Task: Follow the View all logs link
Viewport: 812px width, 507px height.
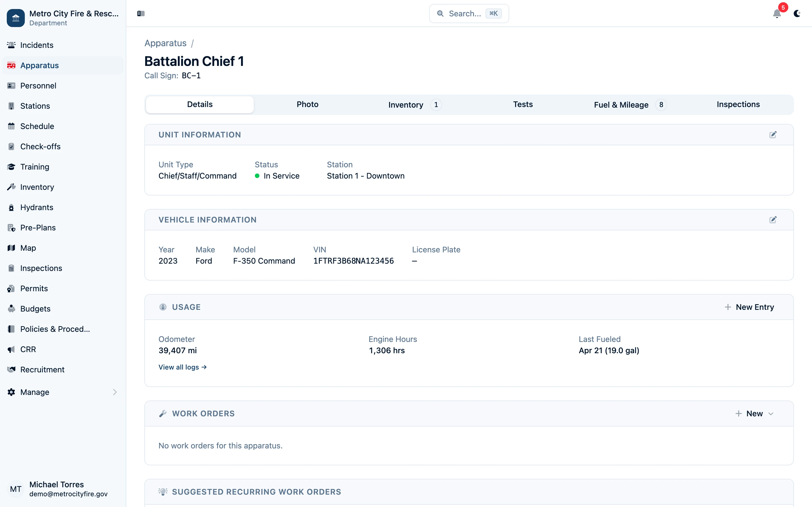Action: [182, 367]
